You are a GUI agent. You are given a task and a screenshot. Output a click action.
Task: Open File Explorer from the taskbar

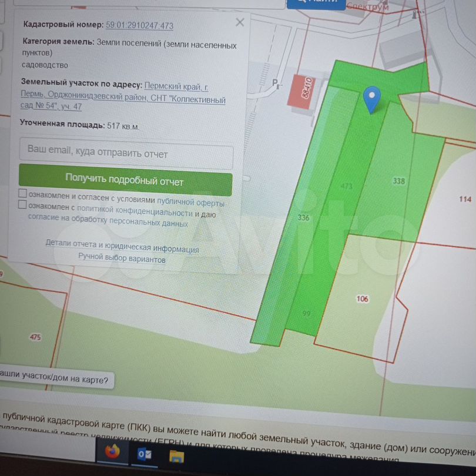tap(176, 455)
